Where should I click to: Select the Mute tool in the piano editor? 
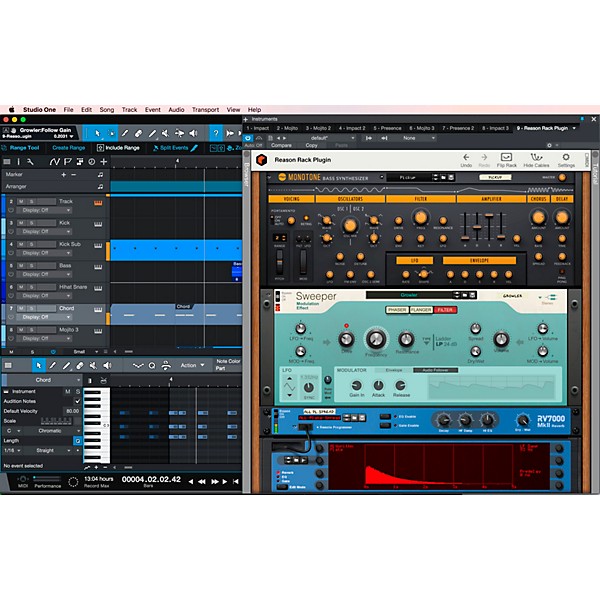(x=93, y=366)
